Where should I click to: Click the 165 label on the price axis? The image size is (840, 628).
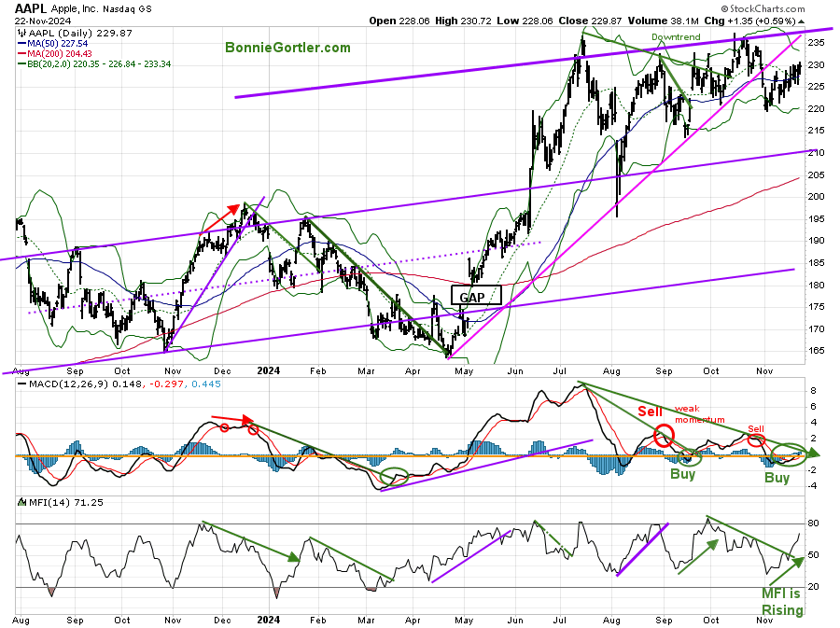(x=816, y=351)
